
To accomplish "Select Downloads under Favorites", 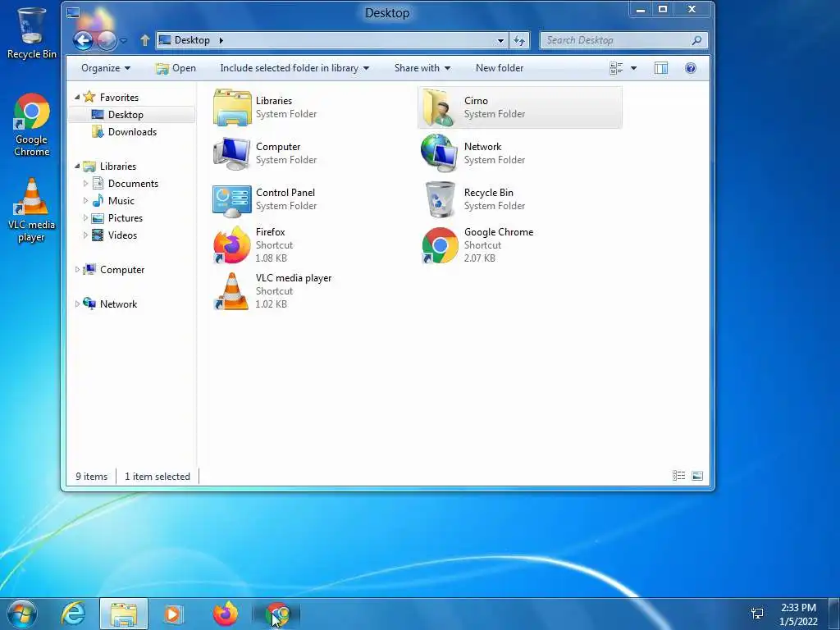I will tap(132, 132).
